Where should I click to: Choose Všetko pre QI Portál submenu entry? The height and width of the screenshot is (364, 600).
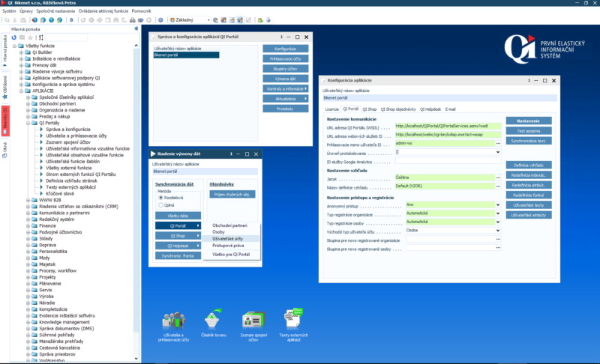coord(231,255)
